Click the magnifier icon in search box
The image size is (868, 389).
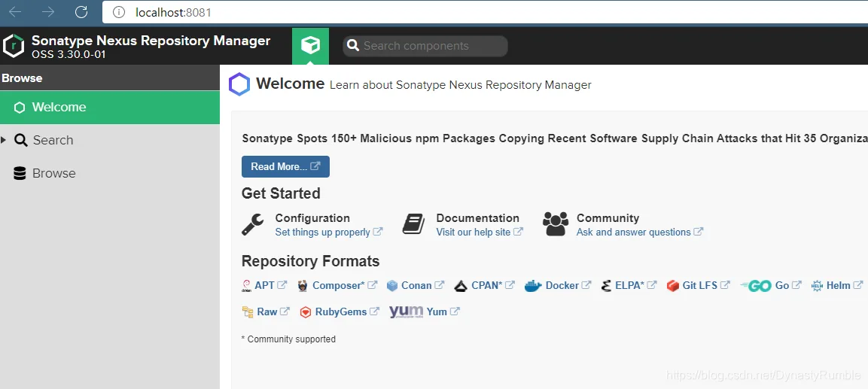pos(352,46)
